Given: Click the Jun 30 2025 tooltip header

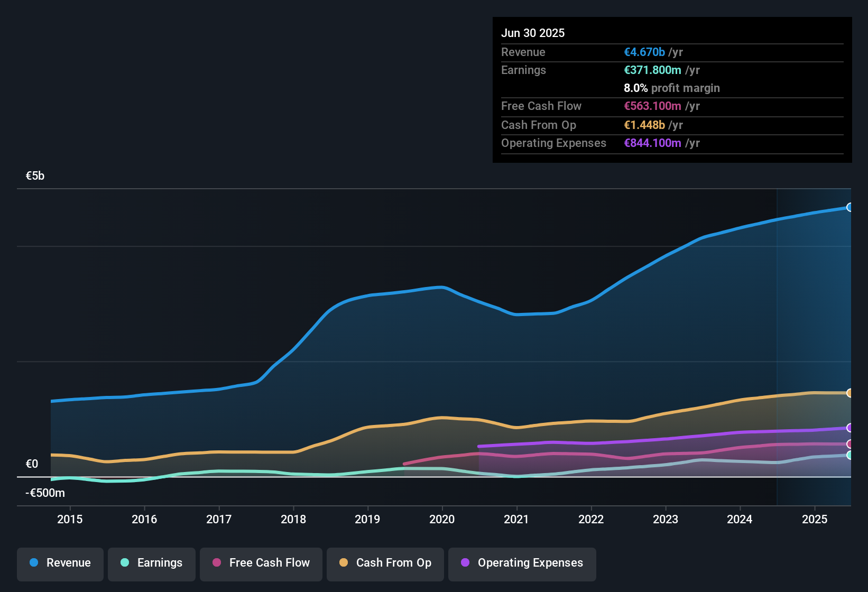Looking at the screenshot, I should pyautogui.click(x=533, y=33).
